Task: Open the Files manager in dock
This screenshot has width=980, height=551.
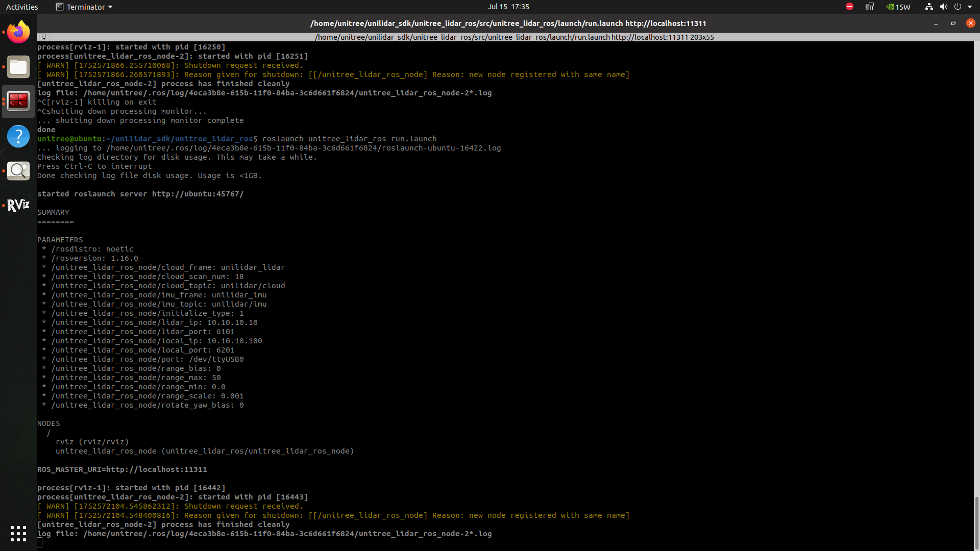Action: [x=18, y=67]
